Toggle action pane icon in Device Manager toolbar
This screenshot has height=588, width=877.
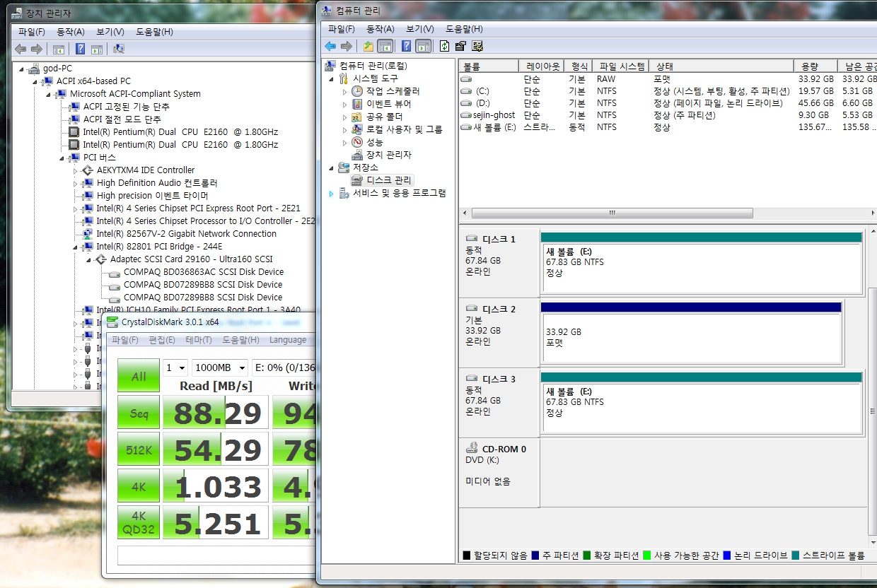click(97, 49)
